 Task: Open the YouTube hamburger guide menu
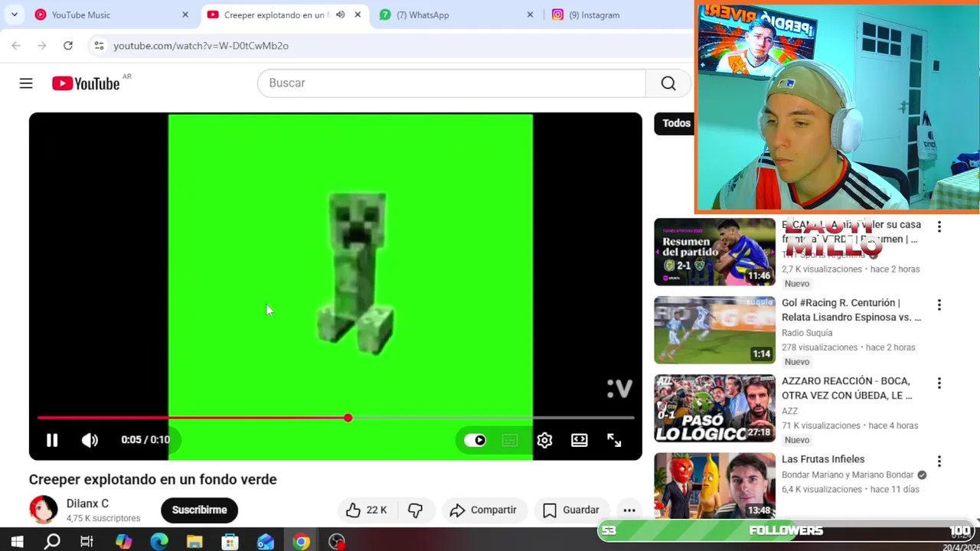[x=26, y=83]
